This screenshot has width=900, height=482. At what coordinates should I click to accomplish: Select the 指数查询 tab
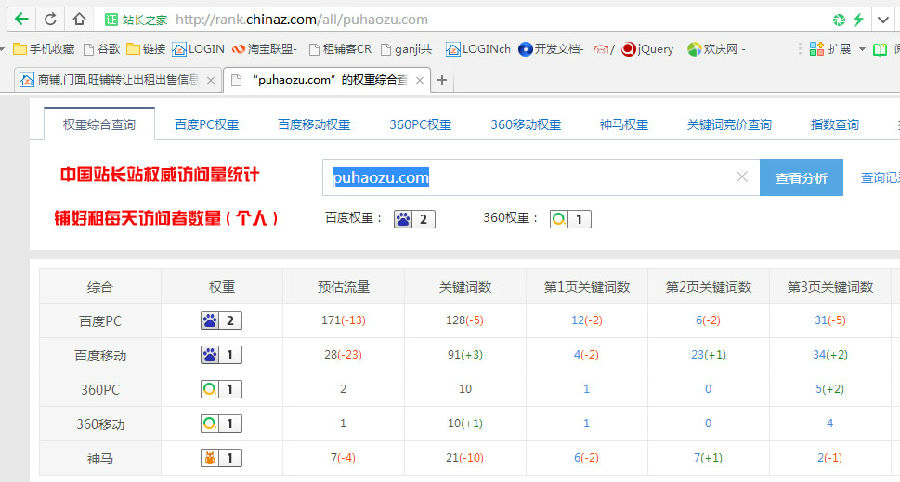tap(835, 125)
